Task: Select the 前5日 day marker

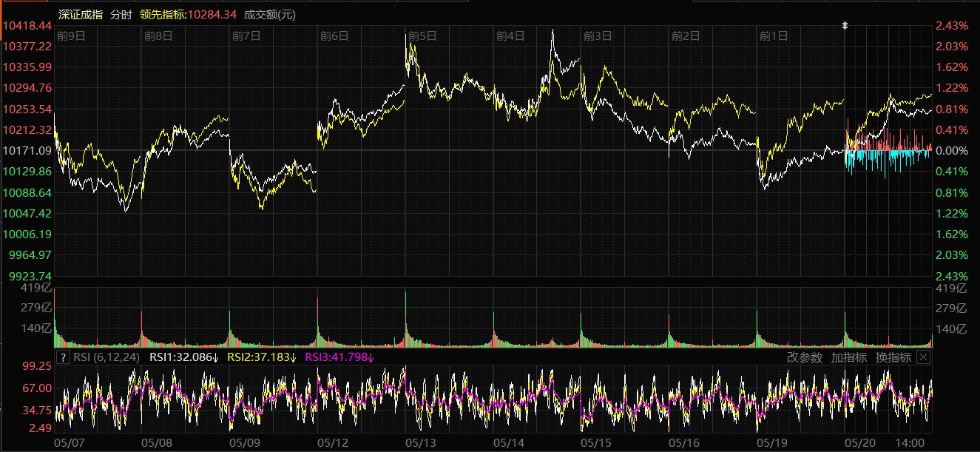Action: (x=422, y=35)
